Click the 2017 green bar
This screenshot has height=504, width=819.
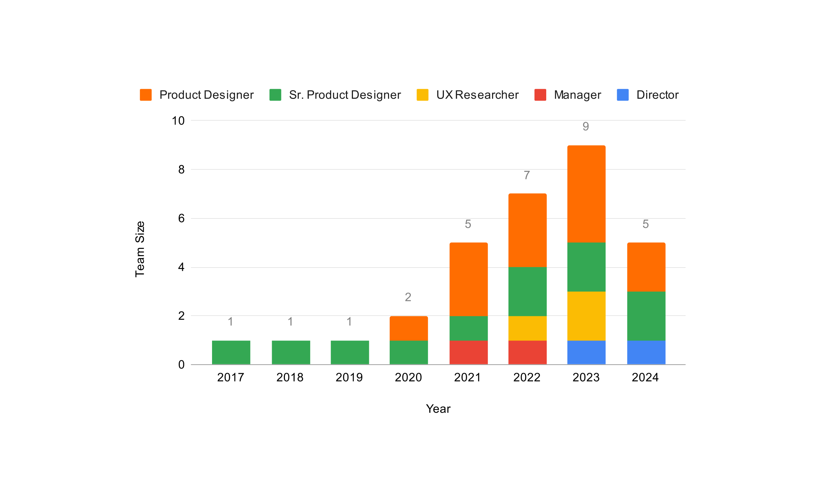click(x=231, y=352)
